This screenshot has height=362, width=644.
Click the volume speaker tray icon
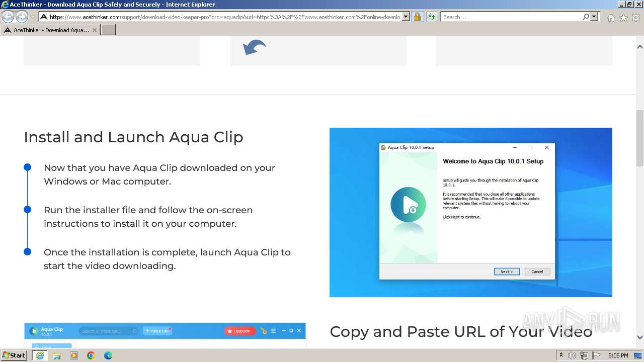(572, 355)
